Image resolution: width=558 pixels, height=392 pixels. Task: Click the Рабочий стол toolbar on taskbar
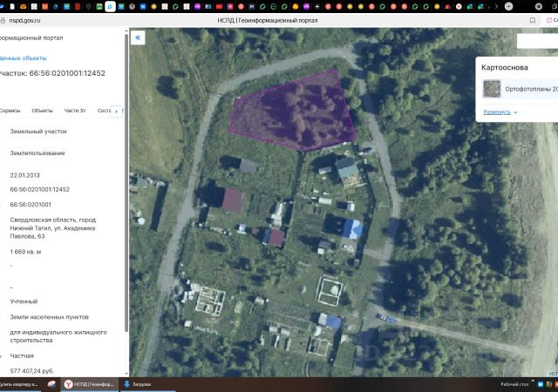[x=514, y=384]
